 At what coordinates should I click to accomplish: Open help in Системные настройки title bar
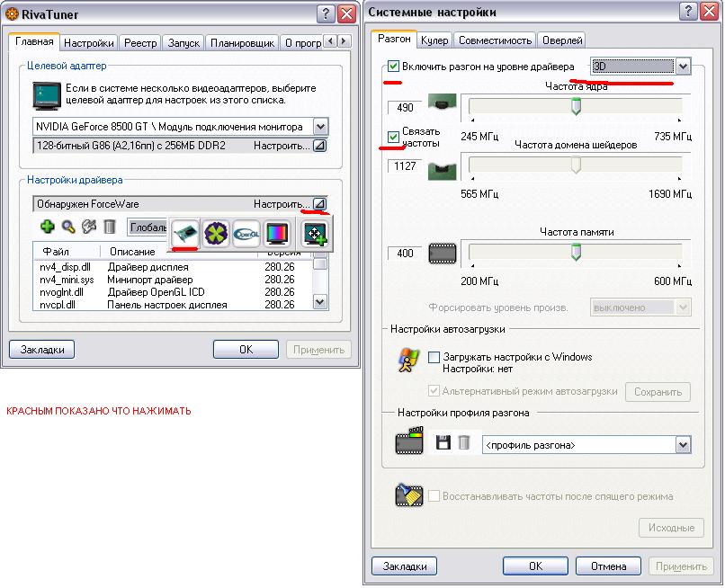(688, 12)
